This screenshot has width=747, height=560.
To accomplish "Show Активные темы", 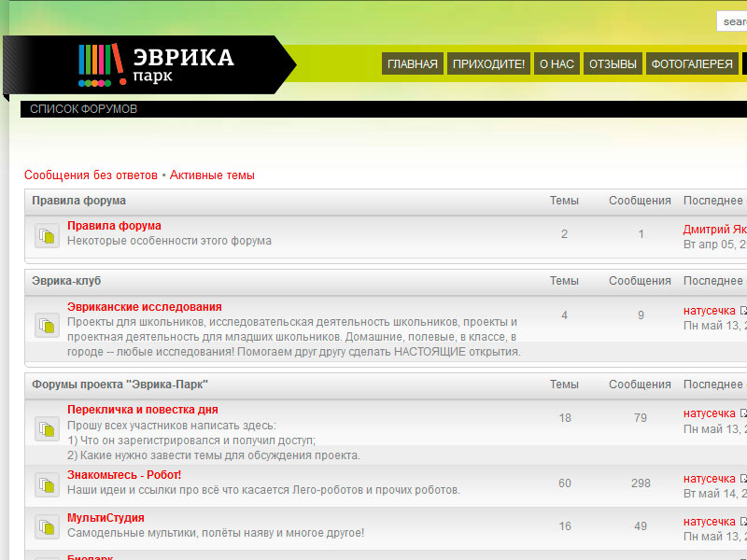I will pyautogui.click(x=212, y=175).
